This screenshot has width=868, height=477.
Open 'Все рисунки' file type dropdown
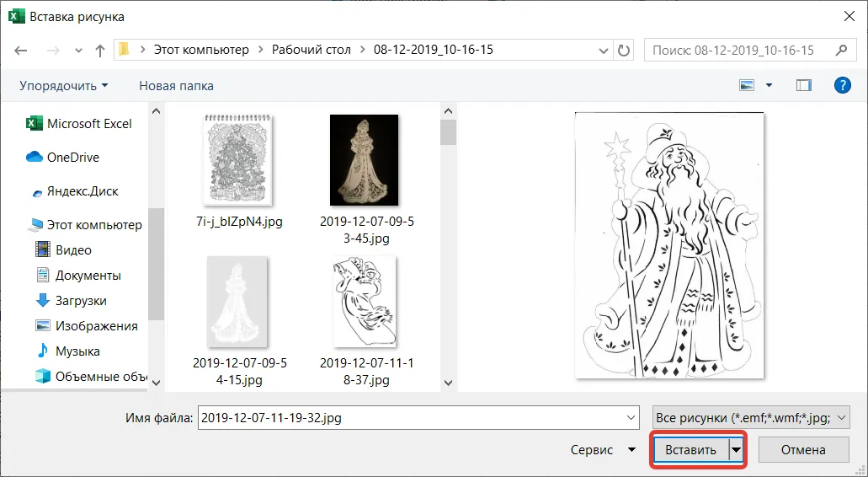click(x=751, y=418)
